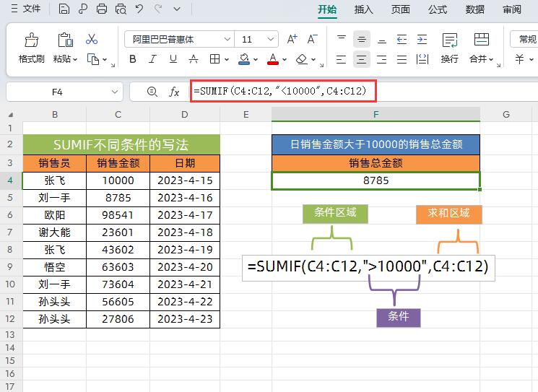Screen dimensions: 538x392
Task: Click the ¥ currency format icon
Action: [x=519, y=59]
